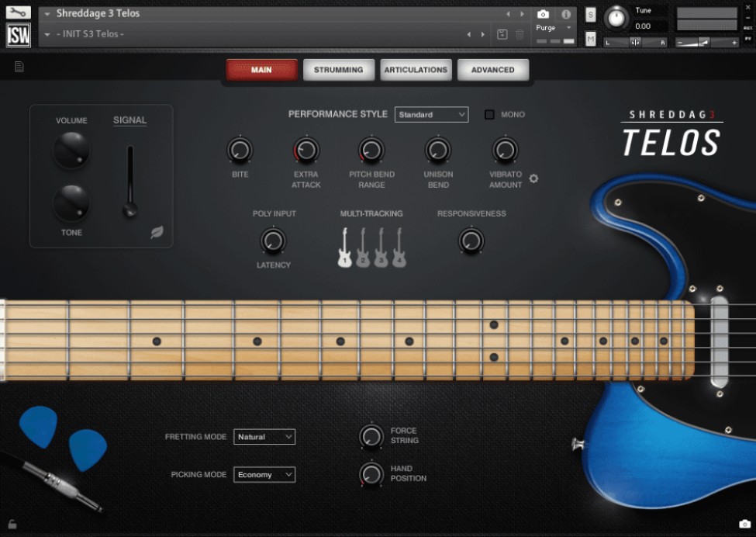The height and width of the screenshot is (537, 756).
Task: Click the Purge button in the header
Action: pyautogui.click(x=547, y=27)
